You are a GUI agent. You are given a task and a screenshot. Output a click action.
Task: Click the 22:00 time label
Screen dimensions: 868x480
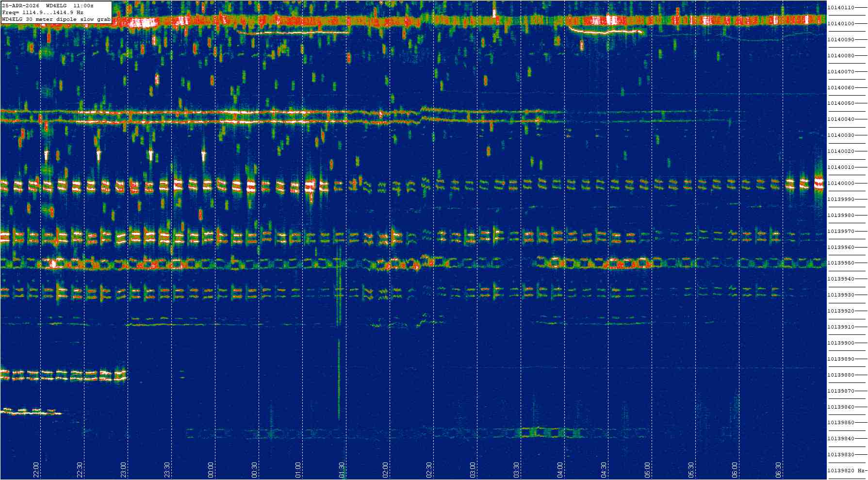click(x=36, y=469)
